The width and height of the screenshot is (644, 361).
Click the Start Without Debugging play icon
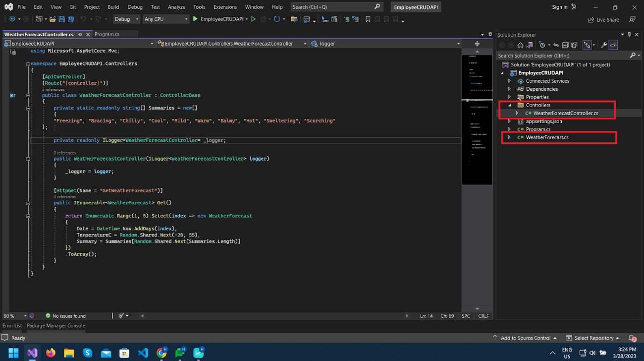tap(253, 19)
